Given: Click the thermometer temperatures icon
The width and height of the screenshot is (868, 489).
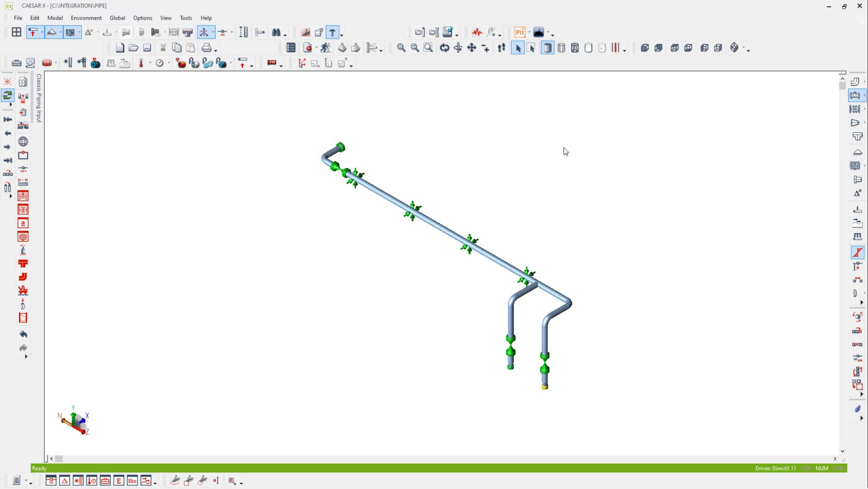Looking at the screenshot, I should tap(141, 63).
